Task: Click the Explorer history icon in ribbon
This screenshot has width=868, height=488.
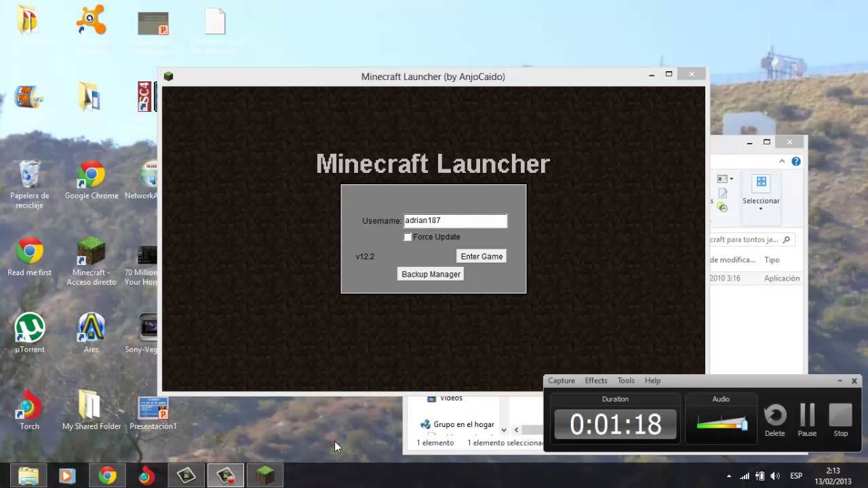Action: coord(723,207)
